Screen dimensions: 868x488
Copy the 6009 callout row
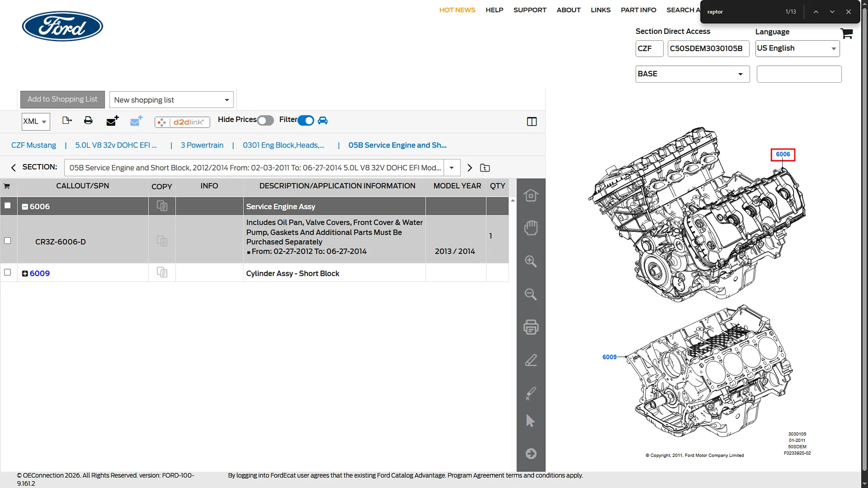[x=162, y=272]
